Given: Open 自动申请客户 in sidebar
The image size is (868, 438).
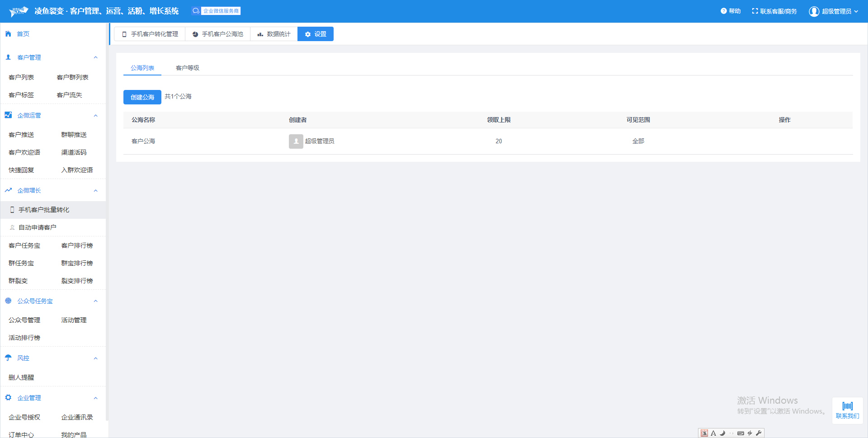Looking at the screenshot, I should coord(37,227).
